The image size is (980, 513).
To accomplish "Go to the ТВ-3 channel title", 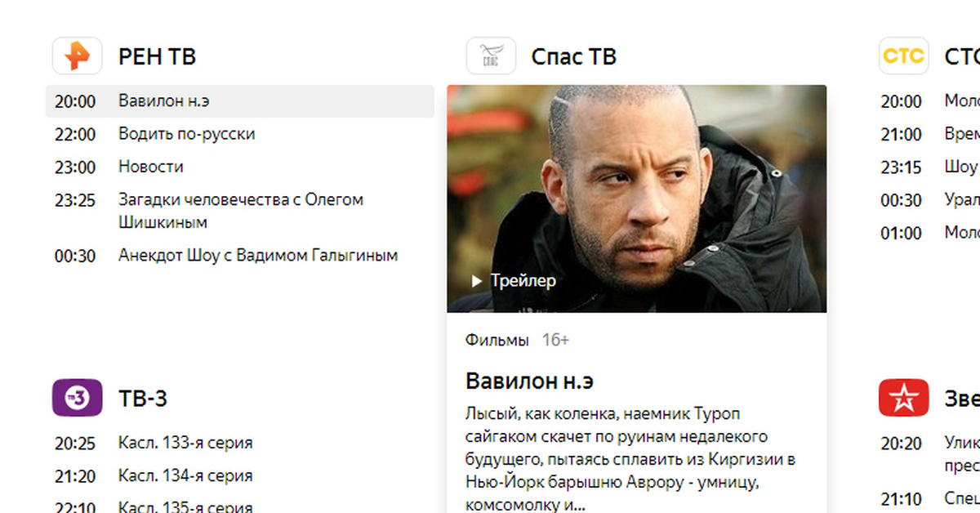I will click(x=143, y=399).
